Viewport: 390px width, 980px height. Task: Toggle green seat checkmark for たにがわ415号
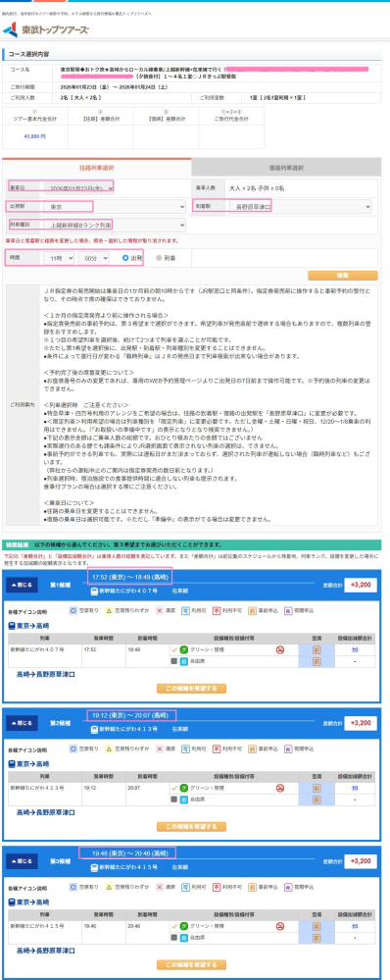174,926
